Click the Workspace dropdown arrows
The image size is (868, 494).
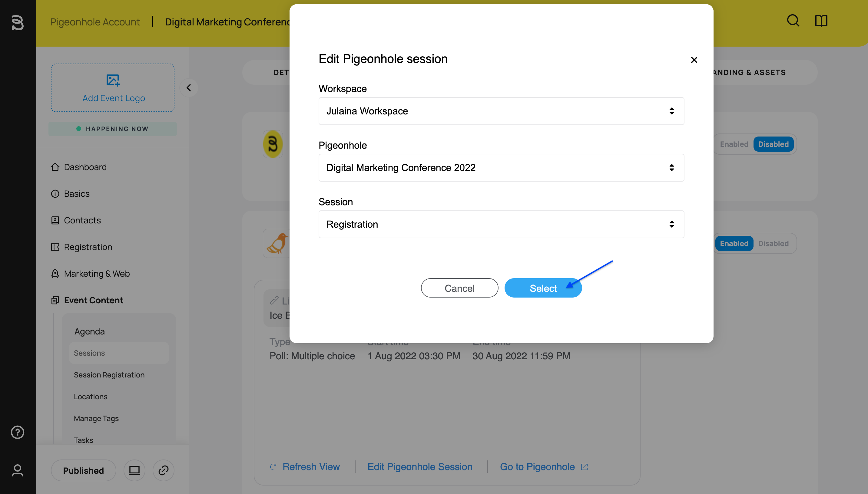671,111
